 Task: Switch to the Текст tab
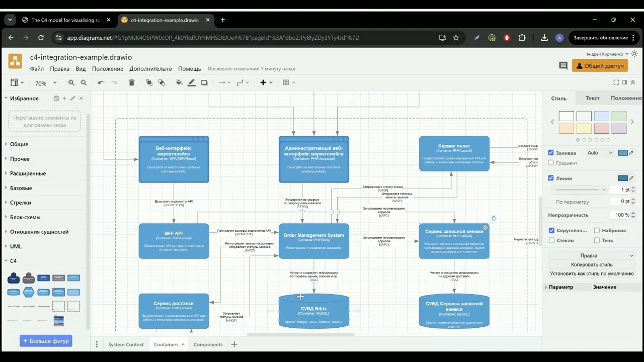(592, 98)
